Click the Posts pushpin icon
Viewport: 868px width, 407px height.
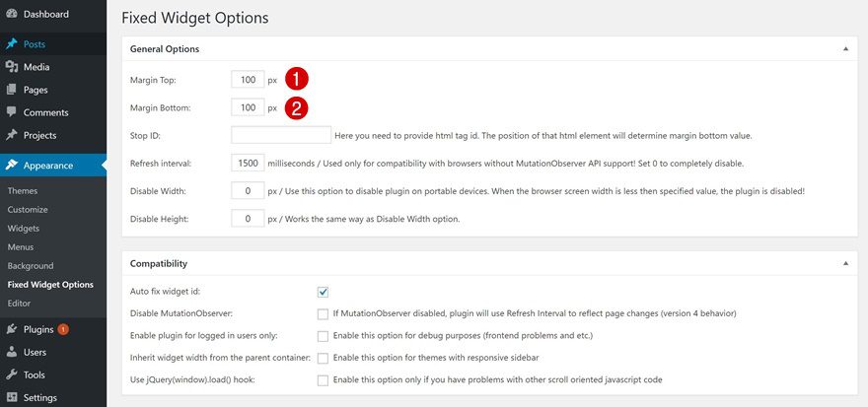click(12, 44)
